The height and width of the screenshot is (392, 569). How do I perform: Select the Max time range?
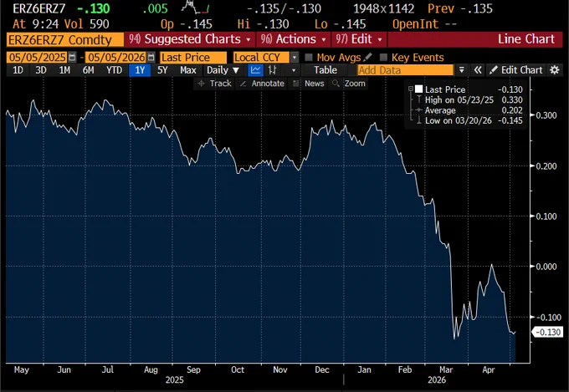(x=188, y=70)
